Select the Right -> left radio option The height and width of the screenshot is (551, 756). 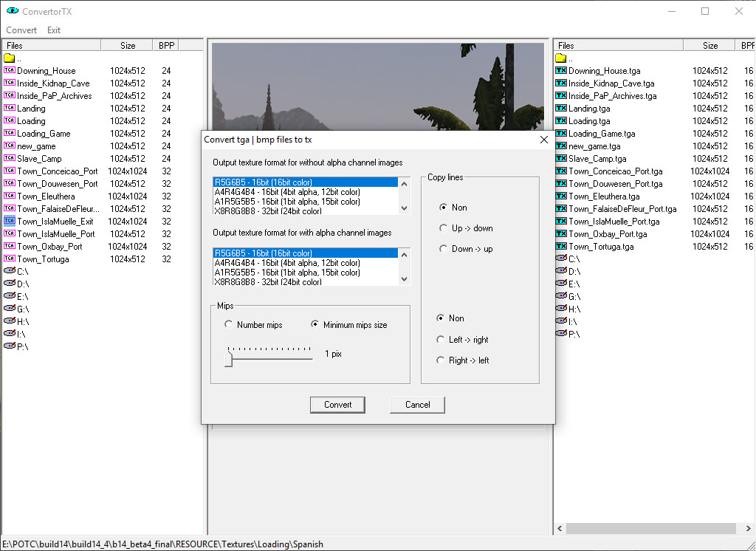(441, 360)
